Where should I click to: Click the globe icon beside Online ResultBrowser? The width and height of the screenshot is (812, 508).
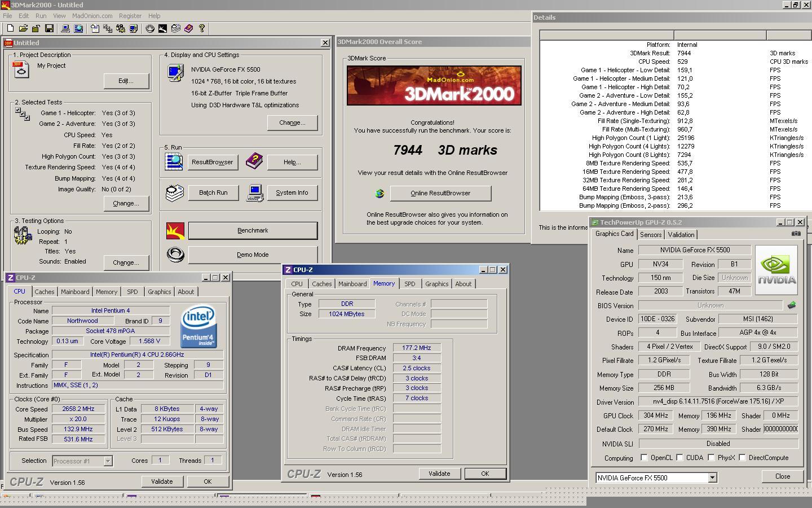pos(379,194)
